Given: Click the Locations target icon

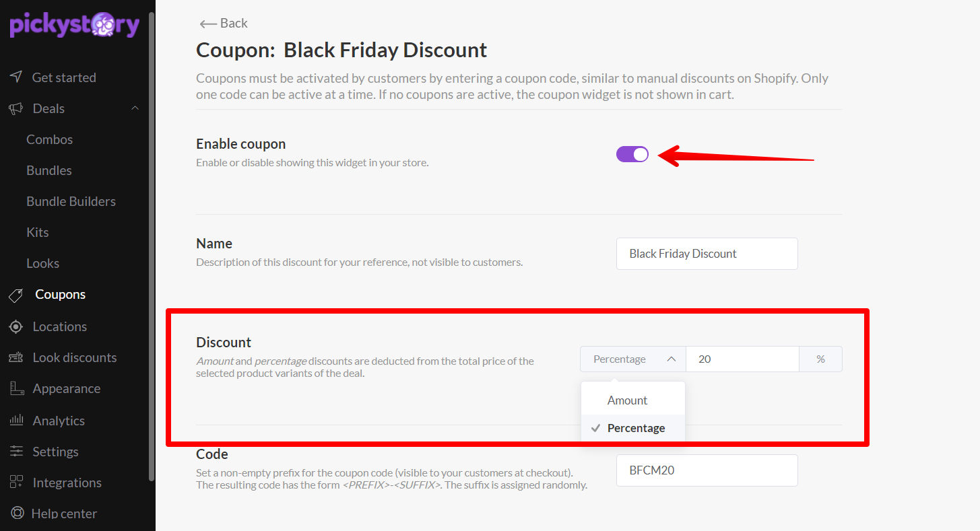Looking at the screenshot, I should click(16, 326).
